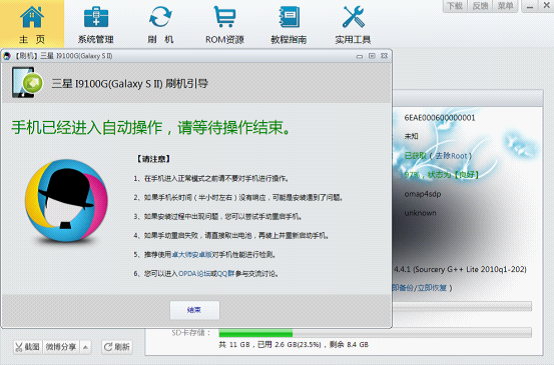
Task: Click the 立即恢复 restore link
Action: point(432,288)
